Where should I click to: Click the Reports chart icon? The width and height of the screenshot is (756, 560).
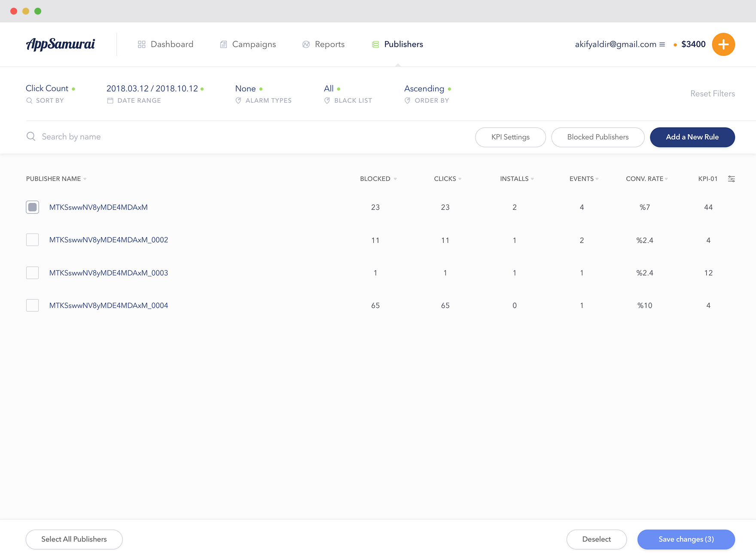tap(306, 44)
